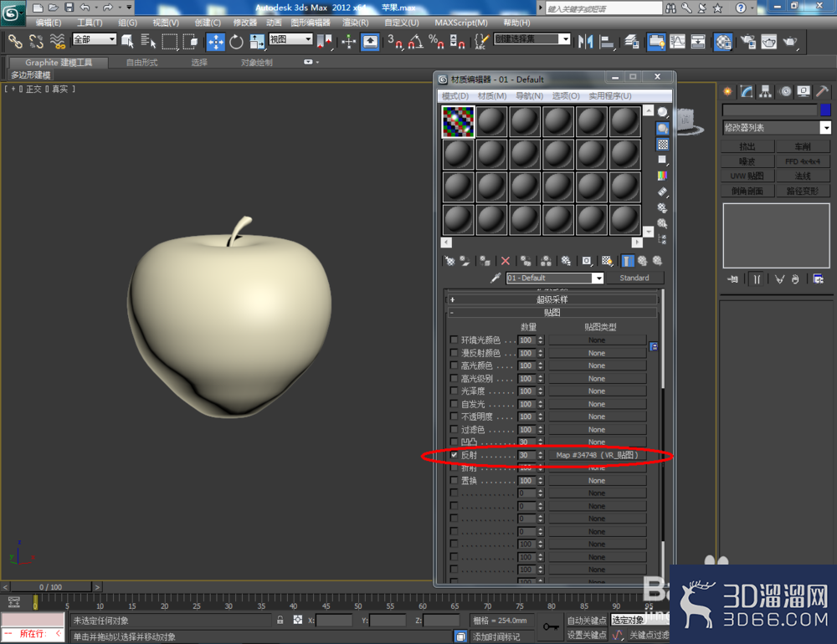Enable the 漫反射颜色 map checkbox
Screen dimensions: 837x644
(454, 353)
